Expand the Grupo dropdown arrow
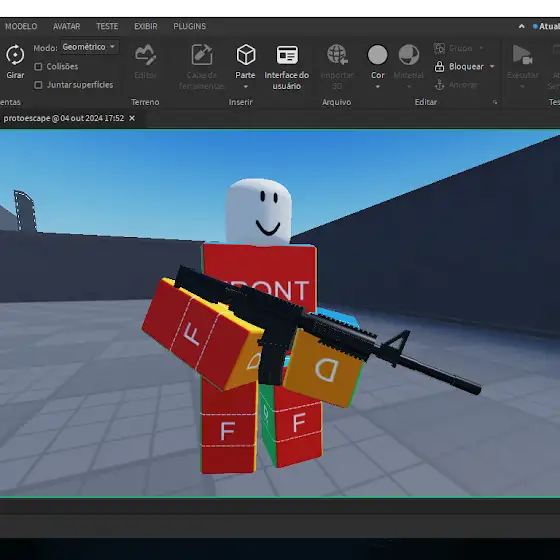Viewport: 560px width, 560px height. 481,48
